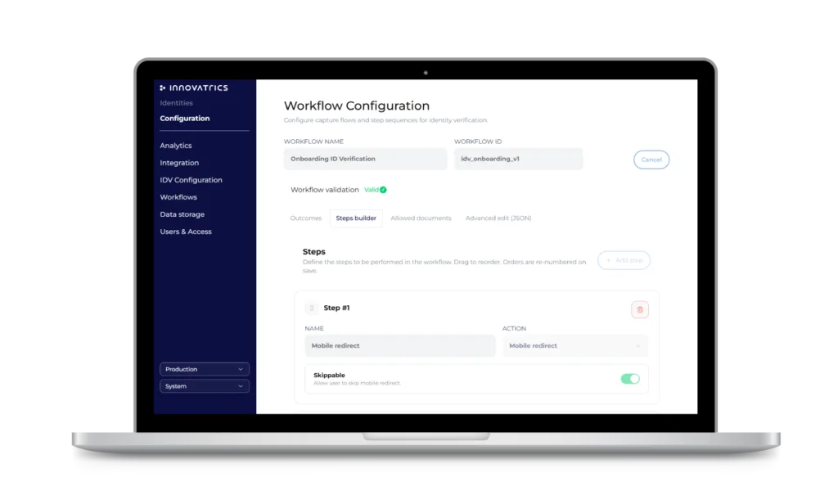
Task: Click the Cancel button
Action: 651,160
